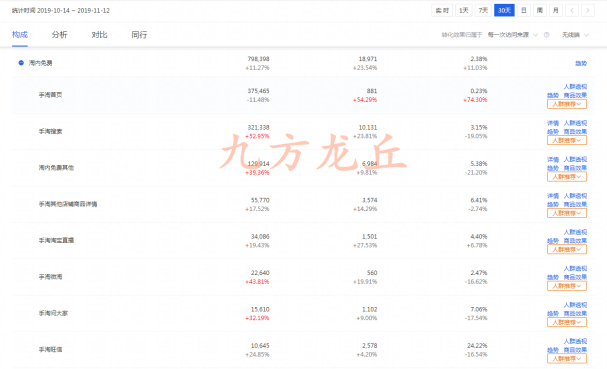Switch to the 构成 tab
Image resolution: width=607 pixels, height=369 pixels.
point(20,35)
